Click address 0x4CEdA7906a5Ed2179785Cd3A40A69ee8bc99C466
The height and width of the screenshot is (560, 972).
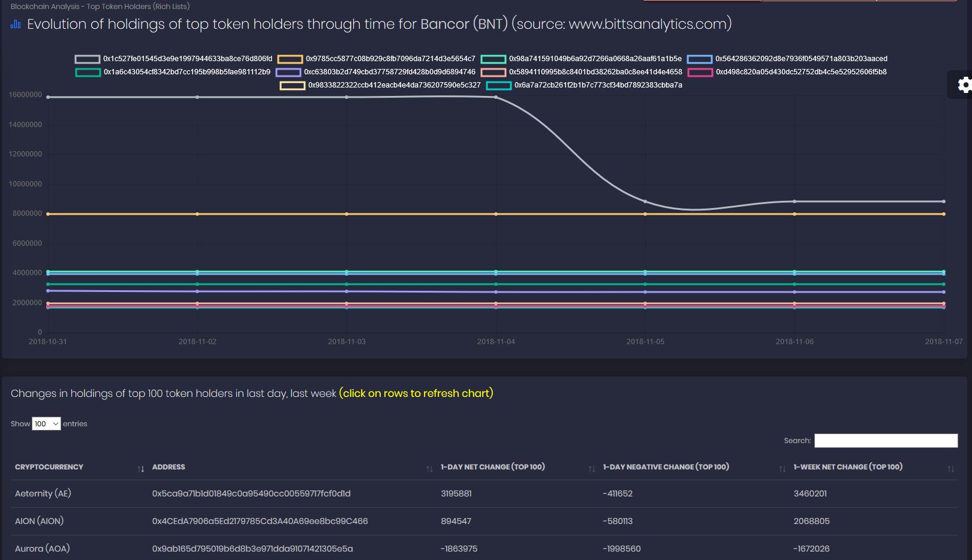[x=260, y=521]
